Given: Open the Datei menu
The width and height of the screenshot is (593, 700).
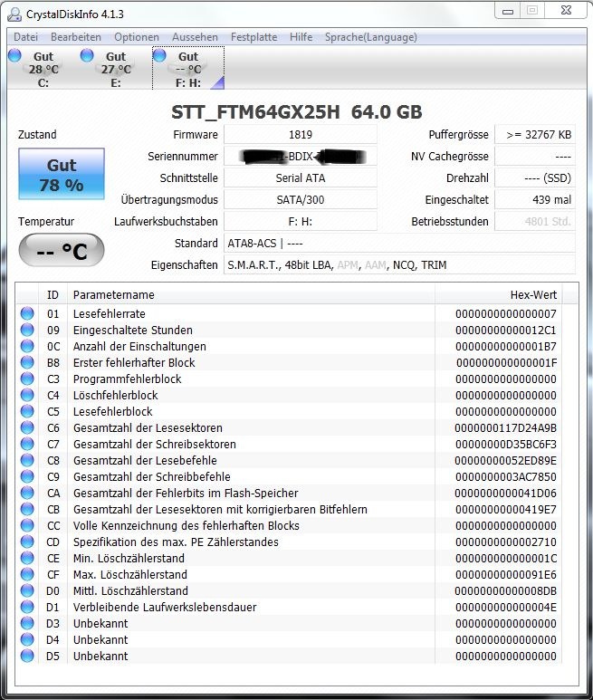Looking at the screenshot, I should tap(25, 37).
